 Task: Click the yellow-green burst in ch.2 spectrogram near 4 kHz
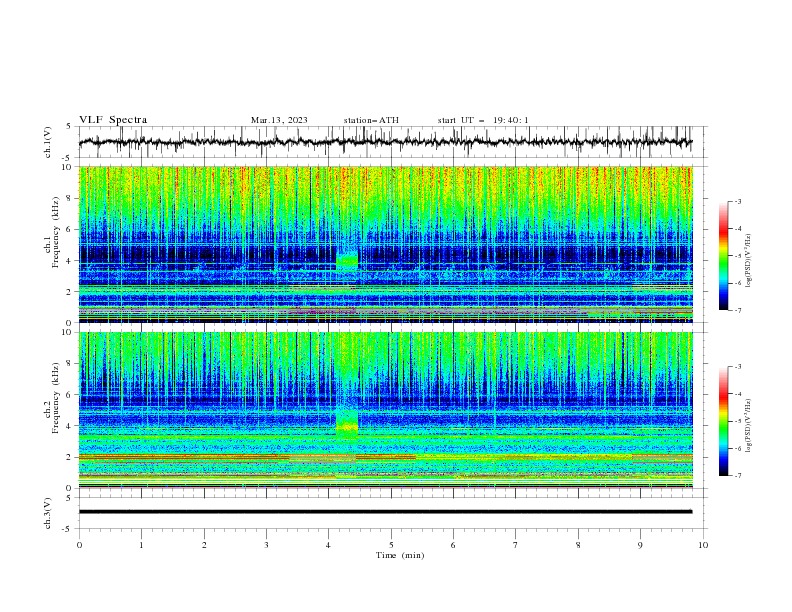[347, 424]
